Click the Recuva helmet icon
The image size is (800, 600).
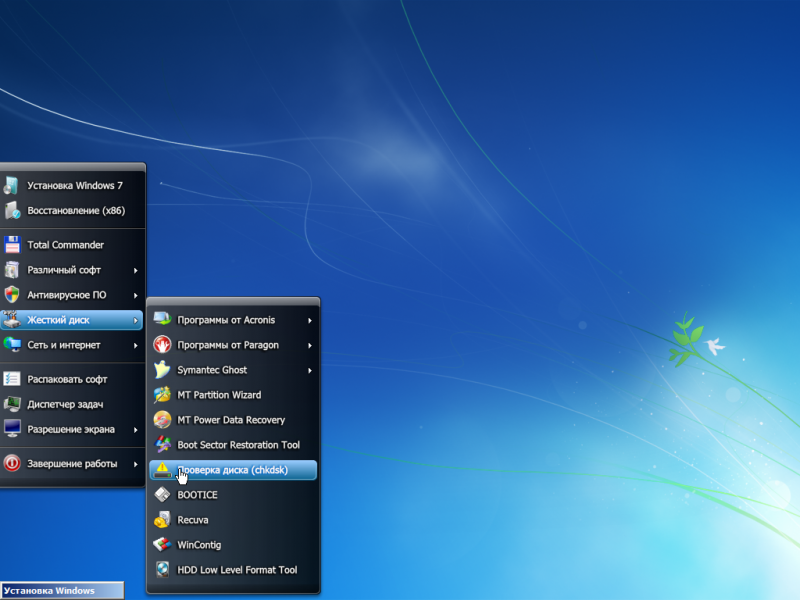162,520
